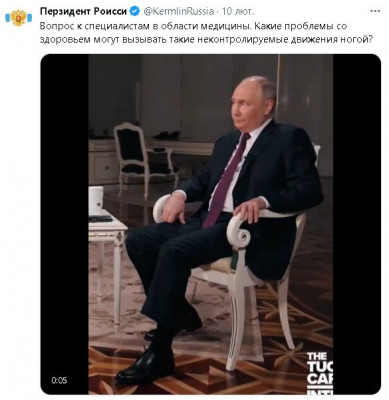Click the small white side table in video
The width and height of the screenshot is (389, 400).
pyautogui.click(x=107, y=267)
